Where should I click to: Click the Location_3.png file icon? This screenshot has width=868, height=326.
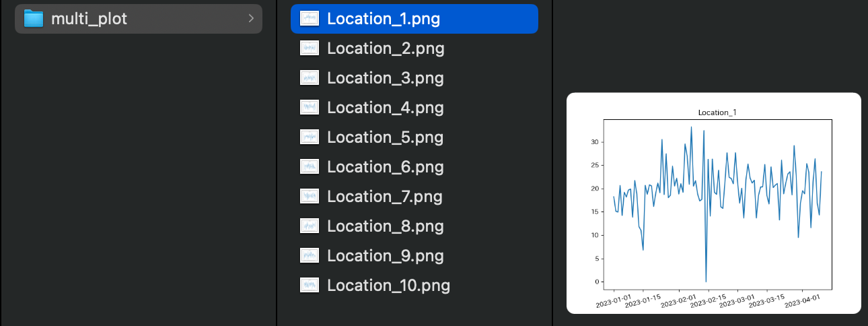[x=309, y=78]
